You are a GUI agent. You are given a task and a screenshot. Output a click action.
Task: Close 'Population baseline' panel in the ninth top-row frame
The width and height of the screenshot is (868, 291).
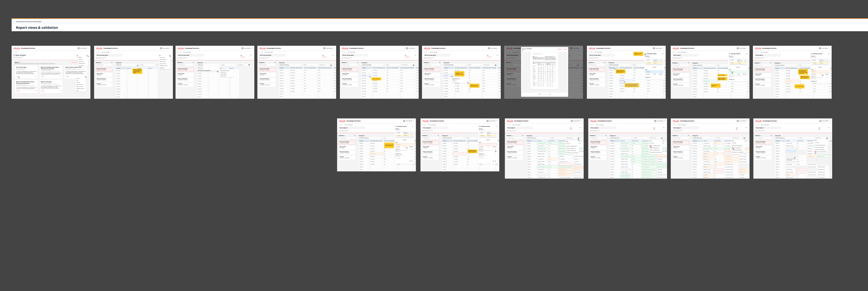tap(746, 54)
